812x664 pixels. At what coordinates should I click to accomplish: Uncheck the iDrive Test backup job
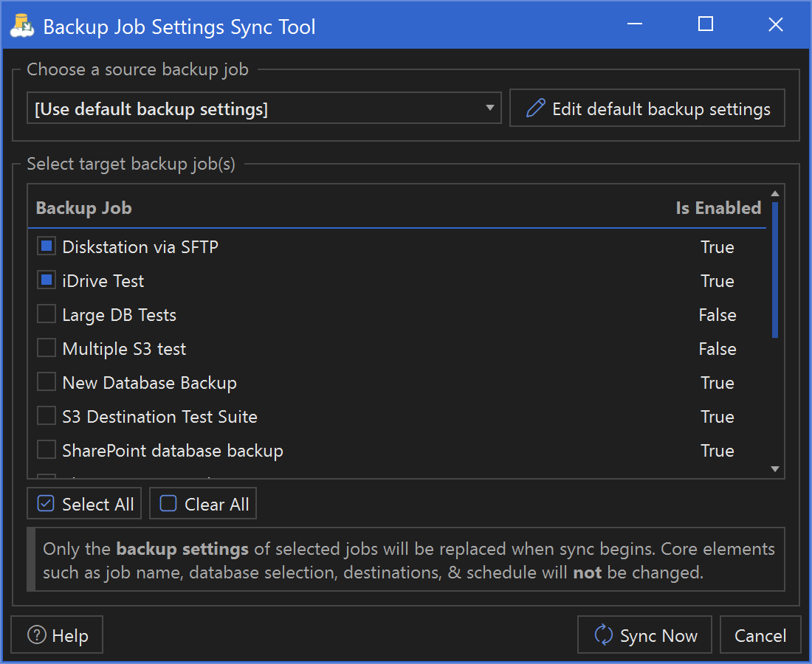(x=46, y=280)
